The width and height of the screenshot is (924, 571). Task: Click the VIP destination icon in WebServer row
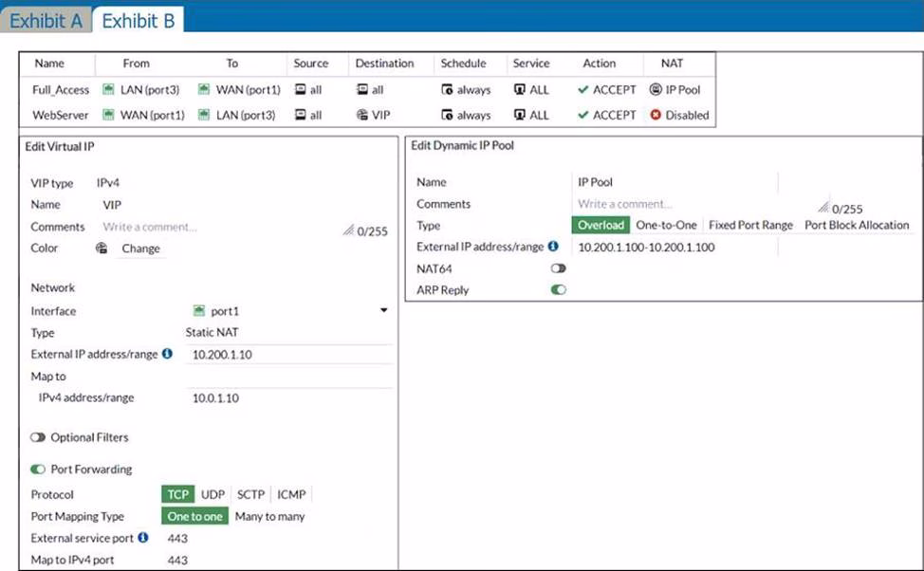362,115
